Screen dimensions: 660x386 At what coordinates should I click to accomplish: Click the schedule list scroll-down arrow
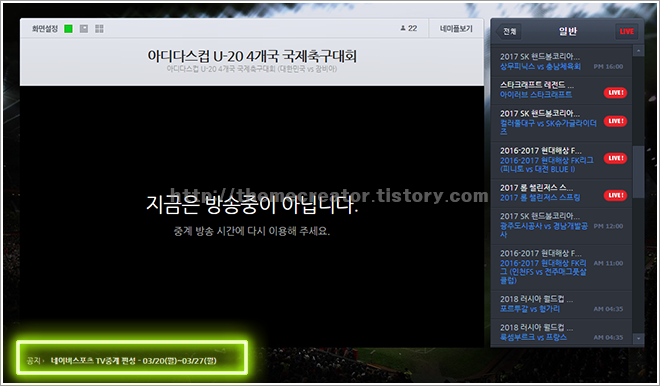tap(638, 338)
